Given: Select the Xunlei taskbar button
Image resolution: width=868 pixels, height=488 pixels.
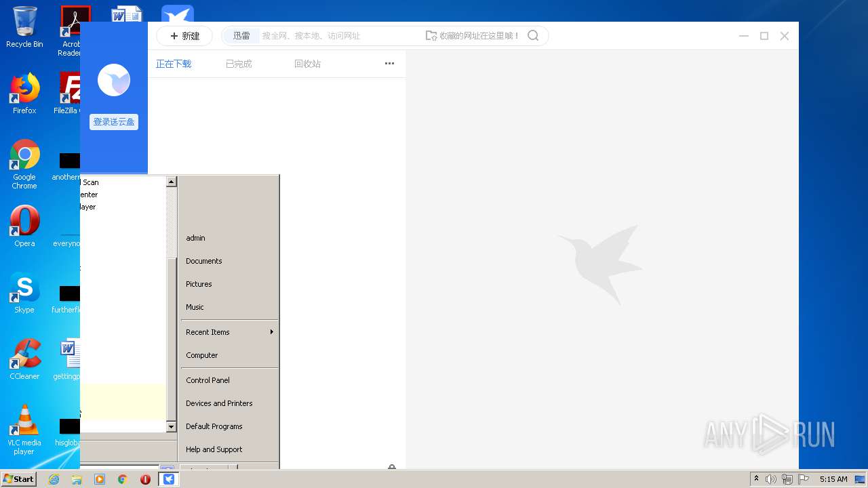Looking at the screenshot, I should pyautogui.click(x=169, y=479).
